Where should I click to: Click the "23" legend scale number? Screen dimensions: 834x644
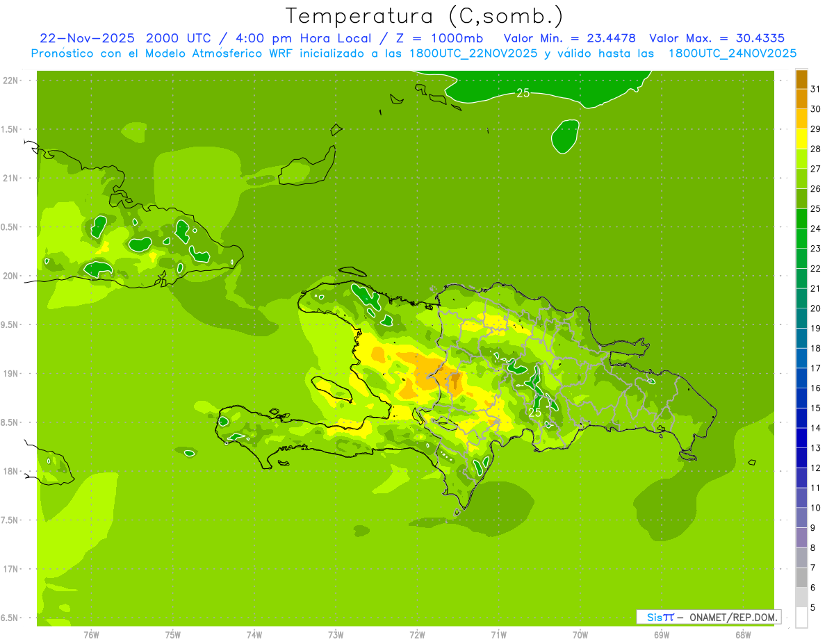pyautogui.click(x=817, y=249)
